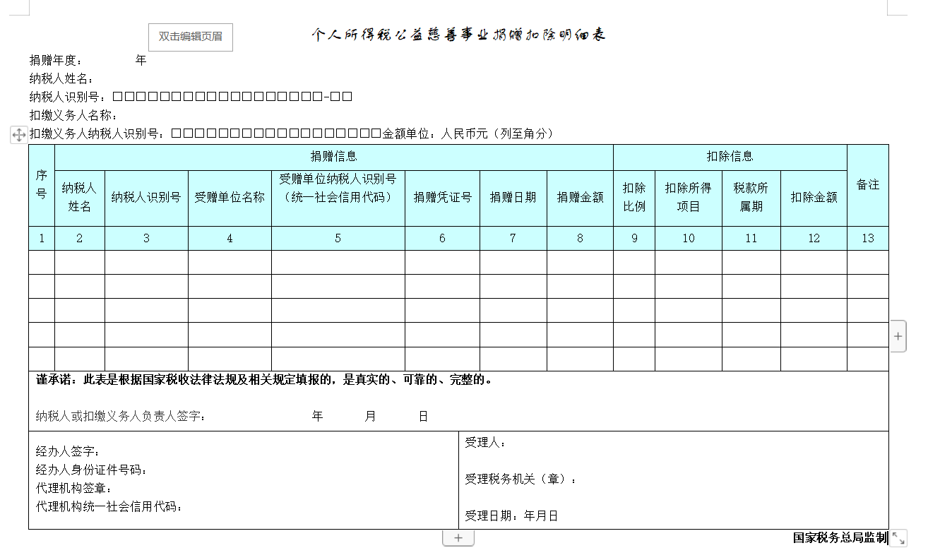Select the 捐赠信息 merged header cell
The width and height of the screenshot is (928, 560).
334,157
